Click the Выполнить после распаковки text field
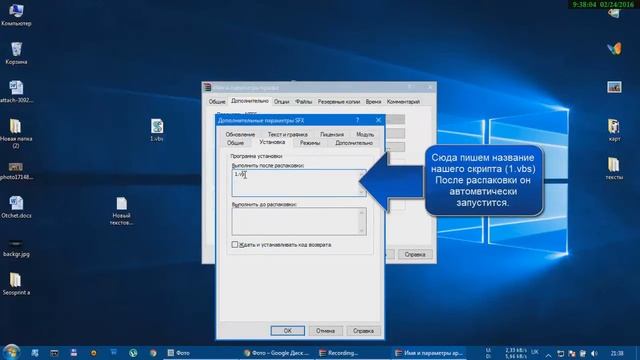 (x=299, y=183)
